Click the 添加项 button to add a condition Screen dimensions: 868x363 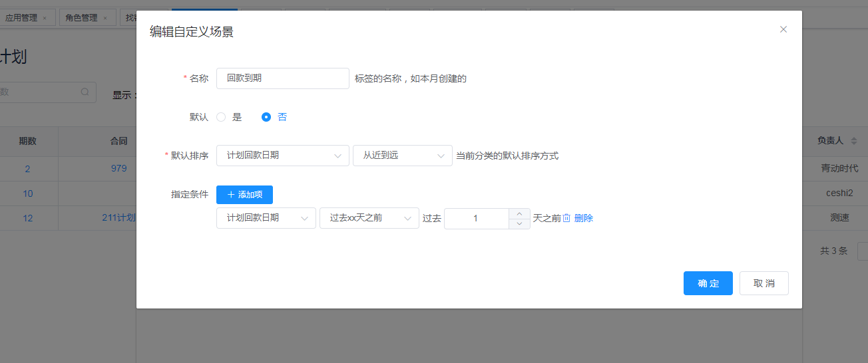pos(244,195)
